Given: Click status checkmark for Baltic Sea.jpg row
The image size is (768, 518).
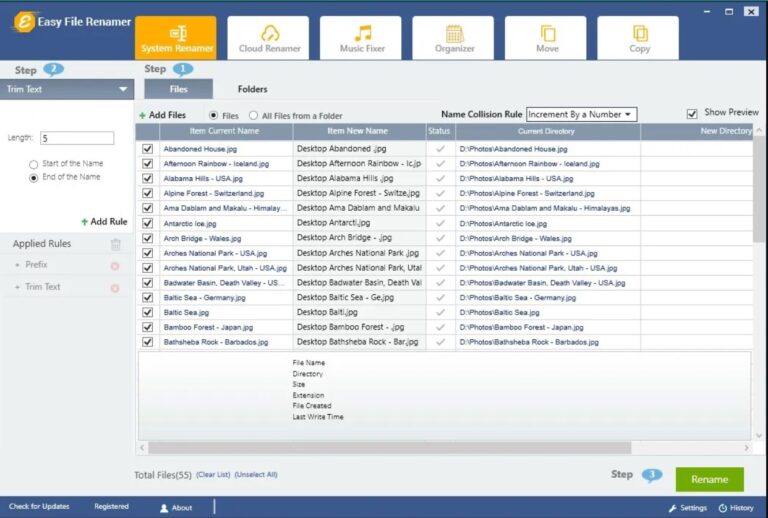Looking at the screenshot, I should tap(440, 312).
